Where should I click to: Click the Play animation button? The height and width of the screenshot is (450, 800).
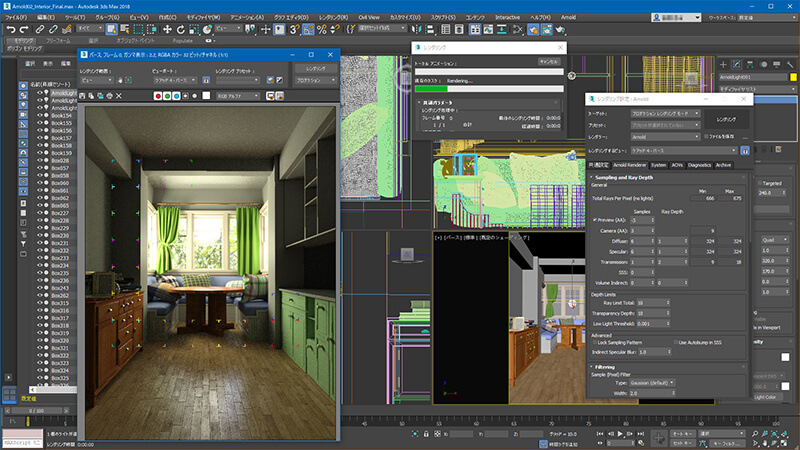[x=620, y=434]
